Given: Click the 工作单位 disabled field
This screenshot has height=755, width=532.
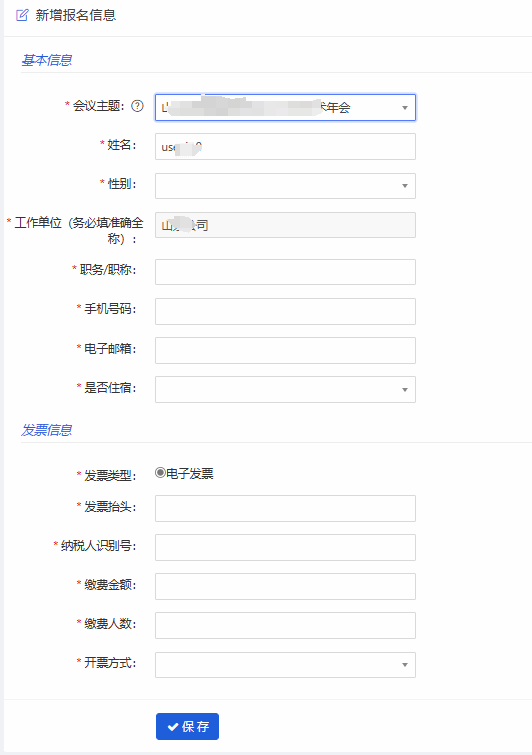Looking at the screenshot, I should [285, 225].
